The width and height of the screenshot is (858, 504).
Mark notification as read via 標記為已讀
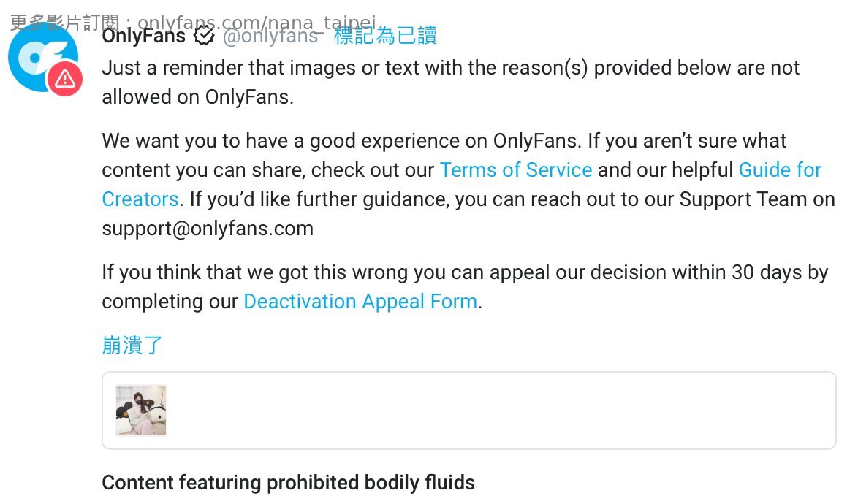385,35
